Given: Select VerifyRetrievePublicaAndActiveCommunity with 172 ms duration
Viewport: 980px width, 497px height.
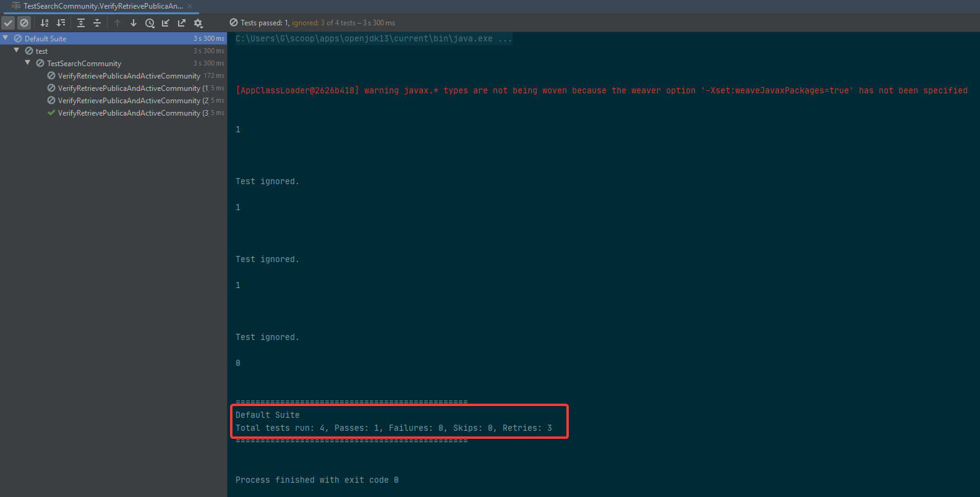Looking at the screenshot, I should pos(114,75).
